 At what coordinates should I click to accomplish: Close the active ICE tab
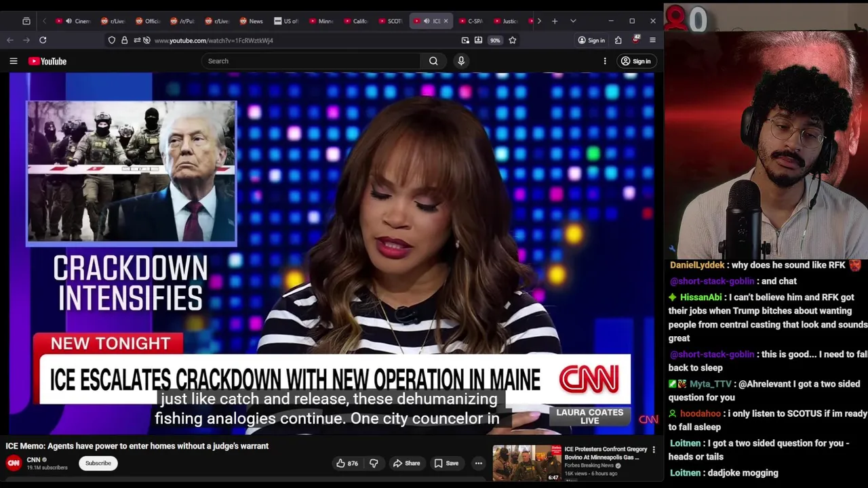pos(446,21)
